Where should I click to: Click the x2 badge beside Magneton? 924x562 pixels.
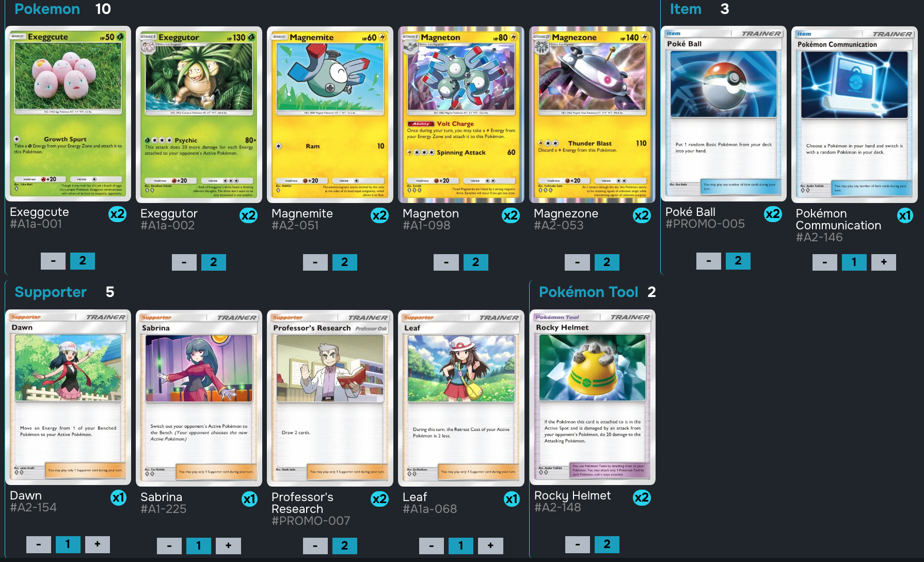tap(511, 215)
